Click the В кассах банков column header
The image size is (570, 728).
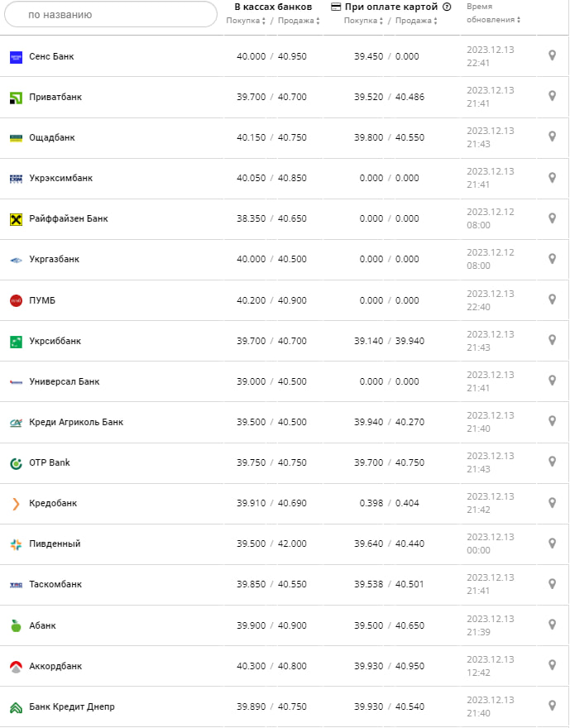point(273,7)
